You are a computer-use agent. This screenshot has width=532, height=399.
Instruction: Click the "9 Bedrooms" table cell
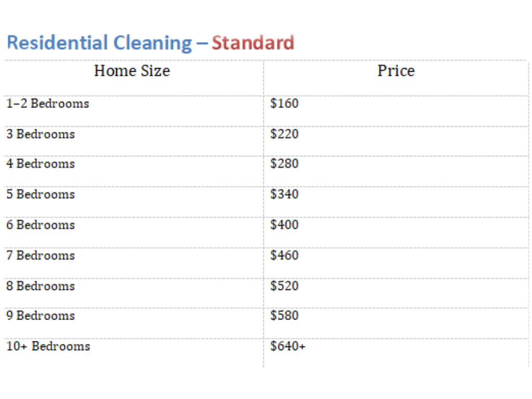pos(41,316)
